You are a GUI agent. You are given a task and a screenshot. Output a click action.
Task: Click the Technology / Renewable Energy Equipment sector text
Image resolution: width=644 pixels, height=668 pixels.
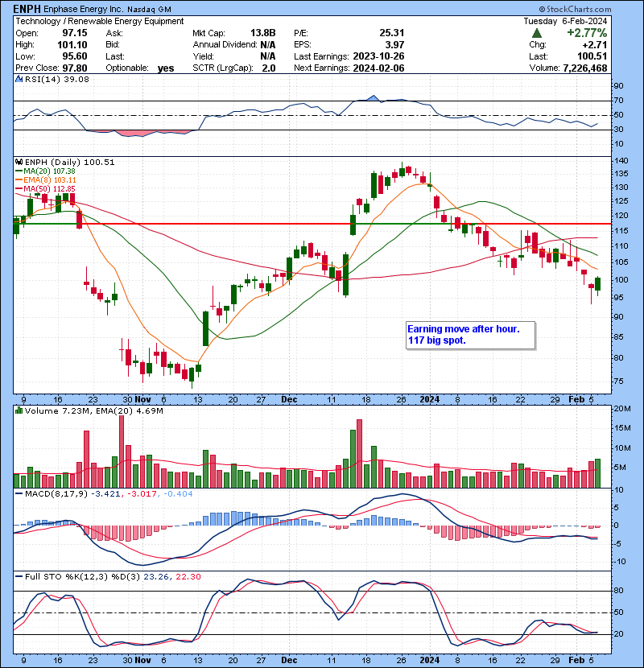click(x=98, y=21)
